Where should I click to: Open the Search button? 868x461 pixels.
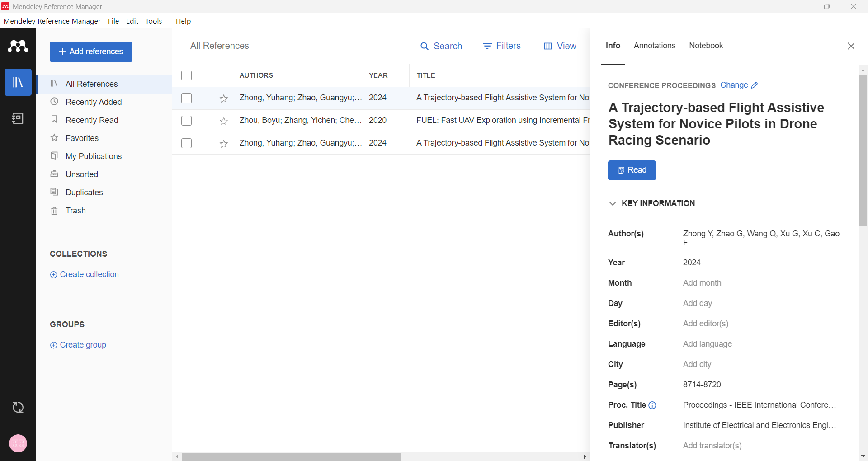[x=441, y=46]
